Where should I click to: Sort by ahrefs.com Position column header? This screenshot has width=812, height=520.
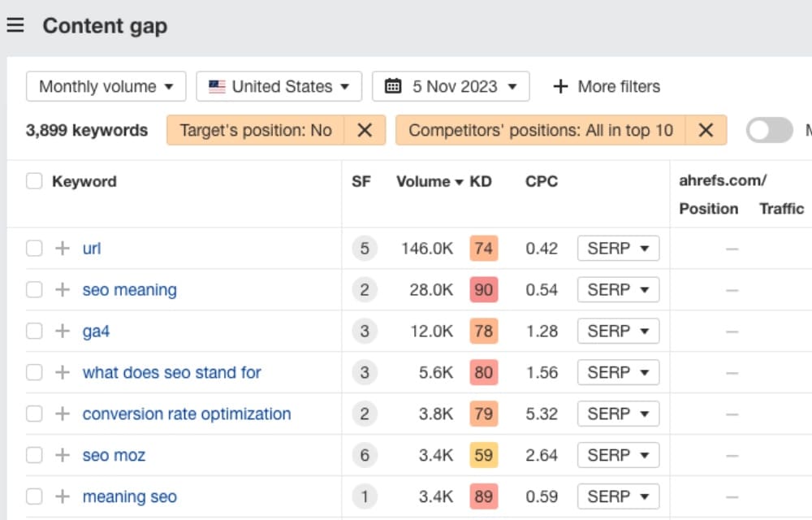[x=708, y=209]
